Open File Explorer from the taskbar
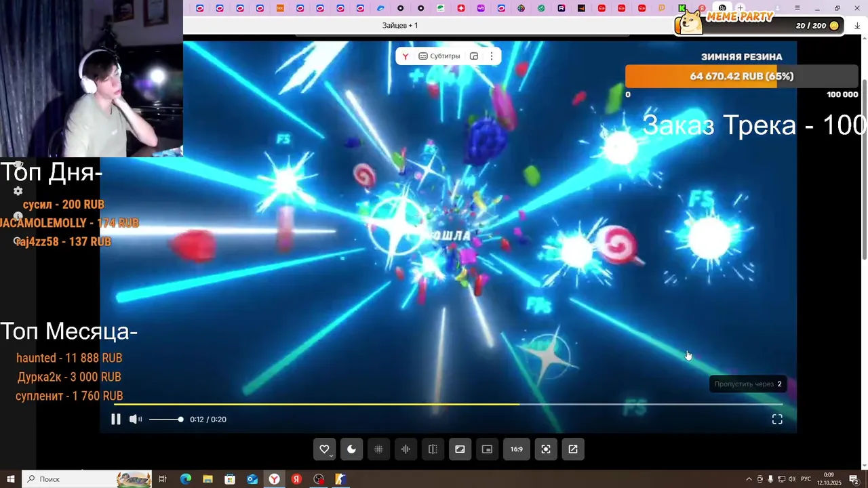 [208, 479]
